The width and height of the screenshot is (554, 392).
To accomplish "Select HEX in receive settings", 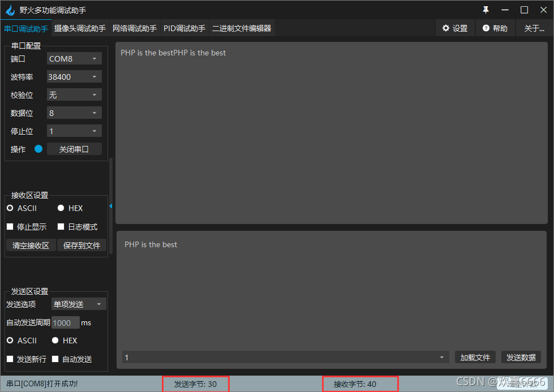I will [x=70, y=208].
